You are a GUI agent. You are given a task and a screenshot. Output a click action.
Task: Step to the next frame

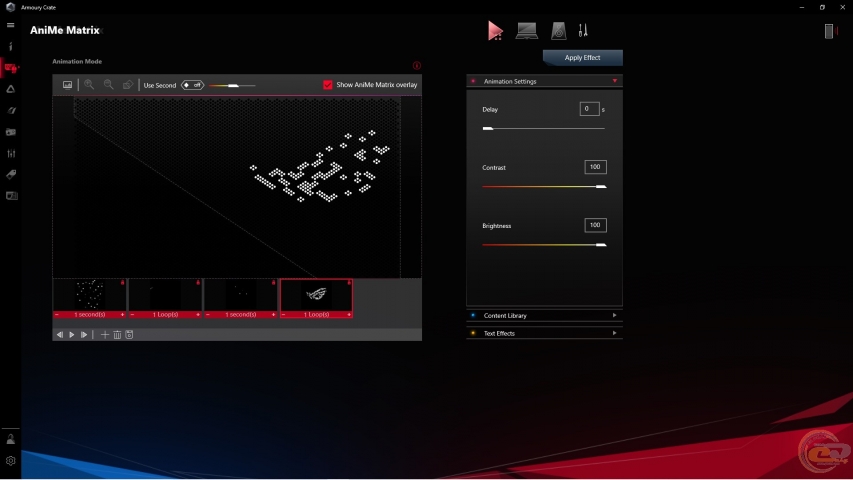click(84, 335)
